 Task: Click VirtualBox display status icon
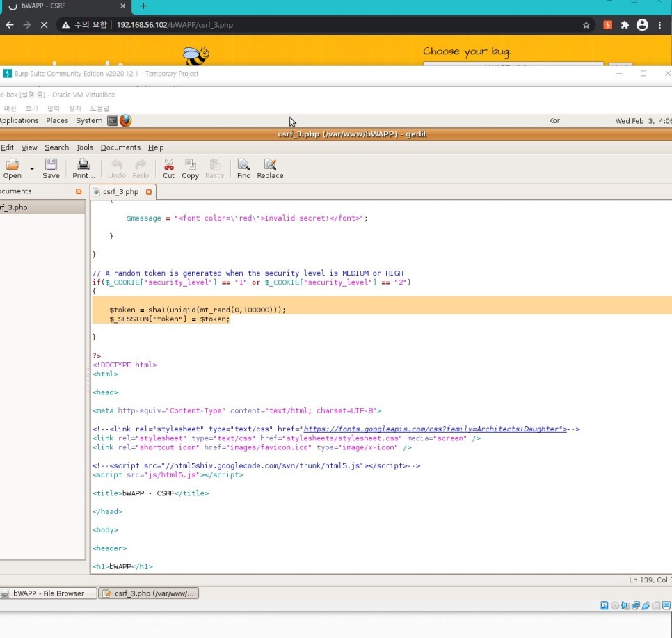click(666, 605)
